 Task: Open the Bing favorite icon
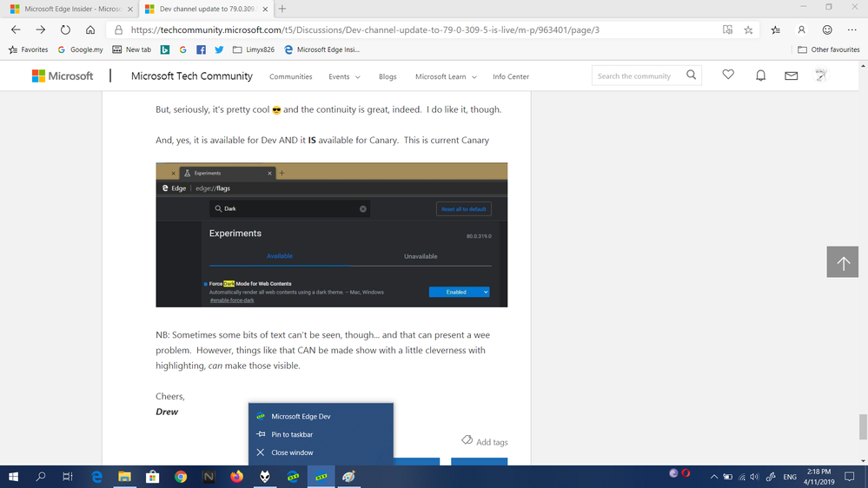tap(165, 49)
